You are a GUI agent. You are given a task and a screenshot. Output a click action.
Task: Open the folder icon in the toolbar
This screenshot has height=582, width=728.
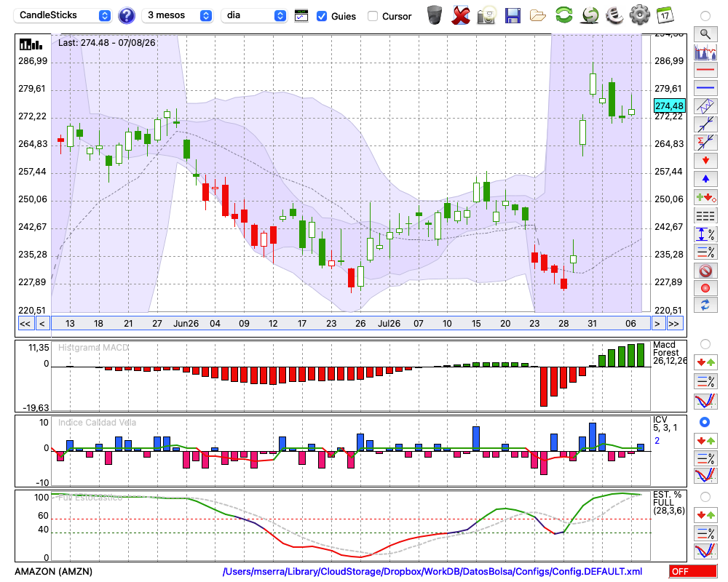click(538, 16)
